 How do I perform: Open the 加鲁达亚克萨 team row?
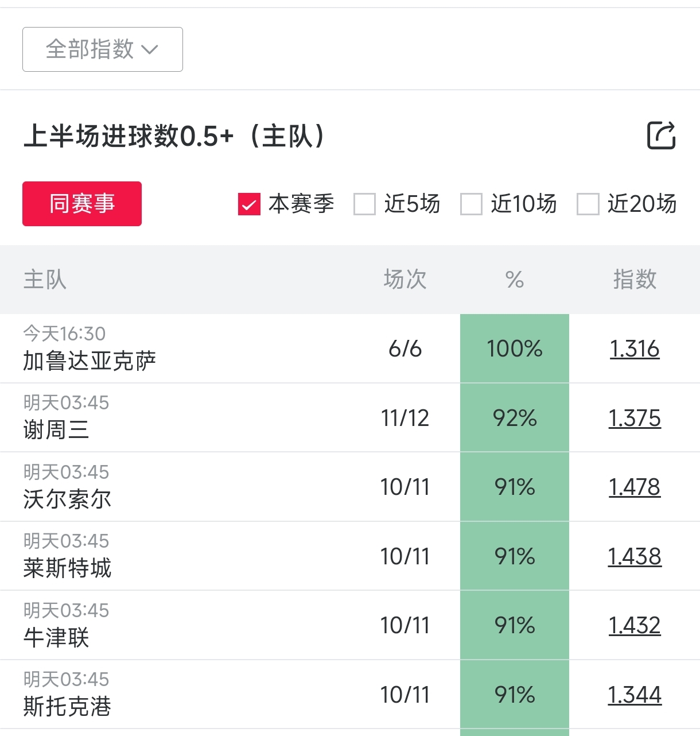pos(90,361)
